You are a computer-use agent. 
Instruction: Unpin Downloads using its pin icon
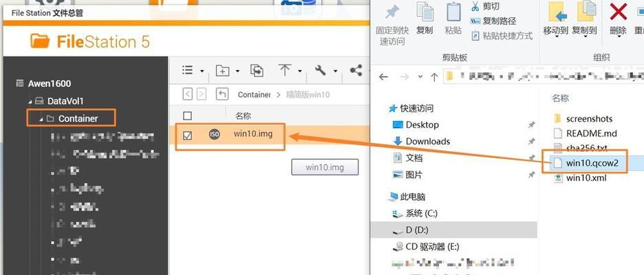531,142
